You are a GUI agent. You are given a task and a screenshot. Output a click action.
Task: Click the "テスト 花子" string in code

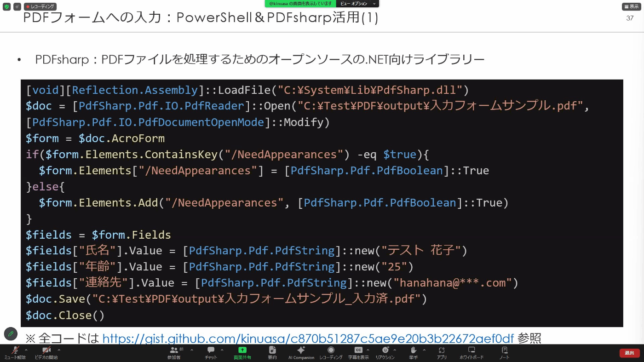421,251
